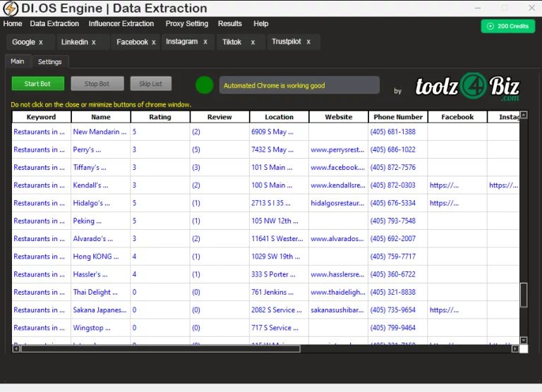Viewport: 542px width, 392px height.
Task: Open the Help menu
Action: coord(260,23)
